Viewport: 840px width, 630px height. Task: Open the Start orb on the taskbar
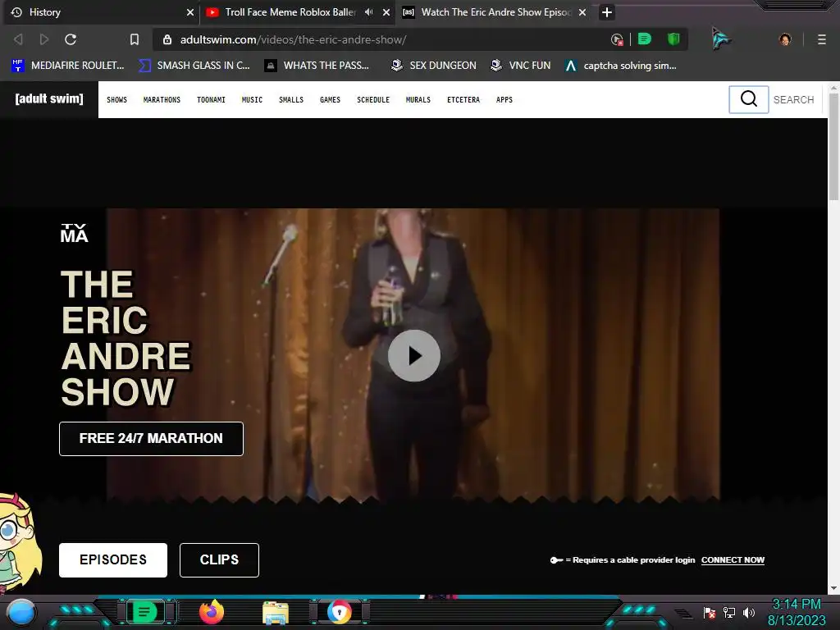tap(21, 612)
